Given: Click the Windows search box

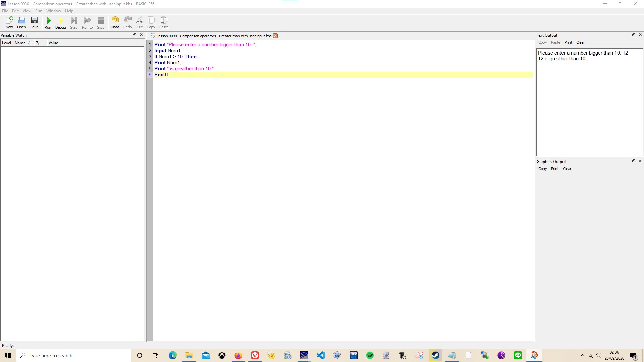Looking at the screenshot, I should pyautogui.click(x=74, y=355).
